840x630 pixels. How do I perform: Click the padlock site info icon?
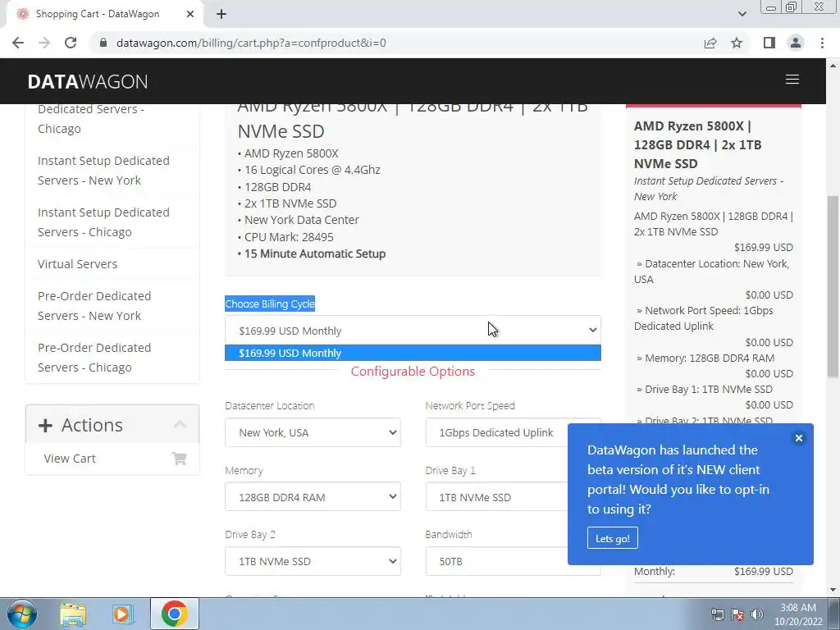(103, 43)
